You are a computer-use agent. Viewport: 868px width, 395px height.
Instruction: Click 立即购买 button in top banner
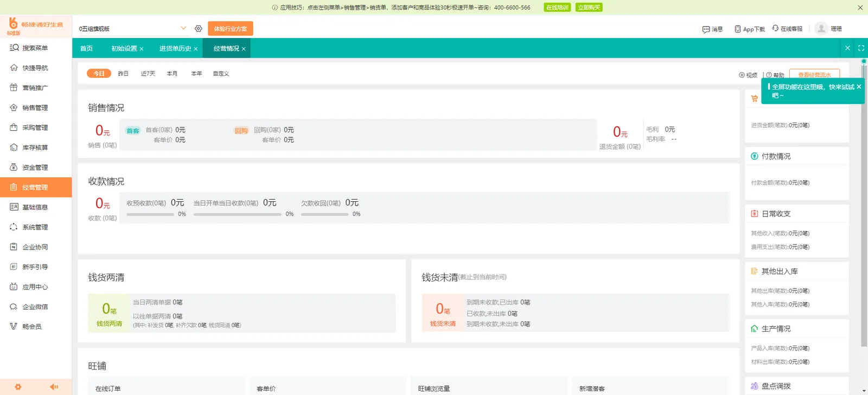[589, 8]
